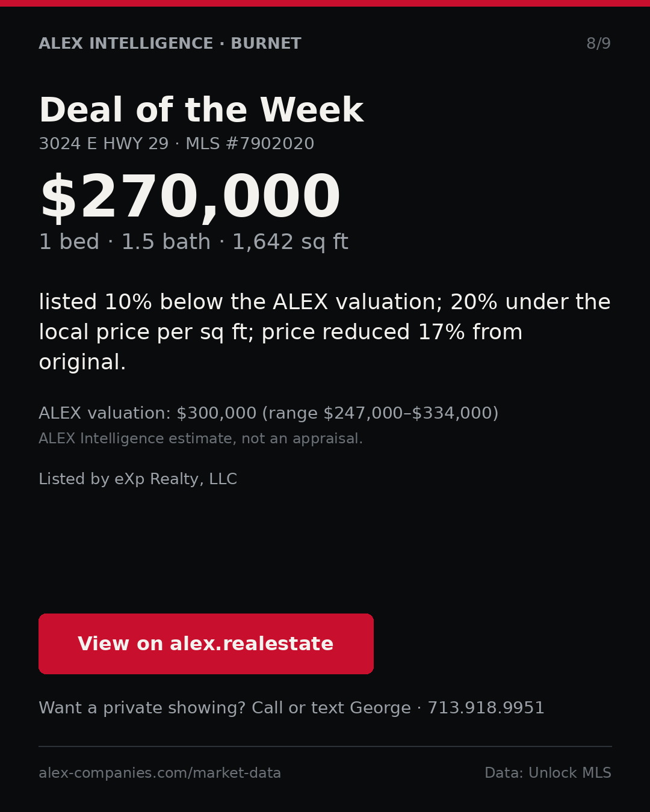The height and width of the screenshot is (812, 650).
Task: Select the listed 10% below description paragraph
Action: pyautogui.click(x=324, y=332)
